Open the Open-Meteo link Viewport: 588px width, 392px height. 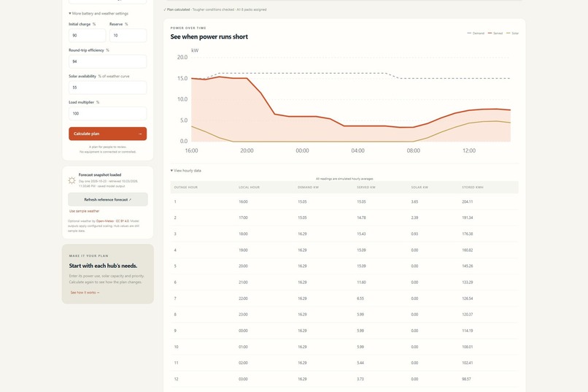104,221
